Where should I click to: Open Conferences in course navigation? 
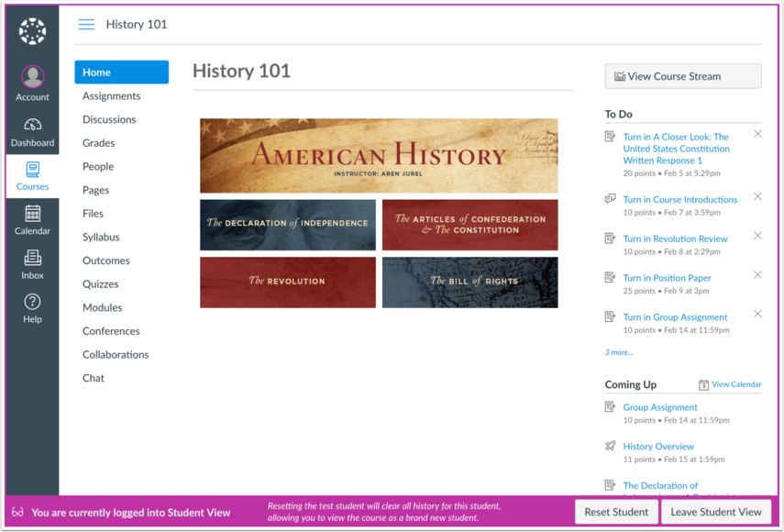[111, 331]
